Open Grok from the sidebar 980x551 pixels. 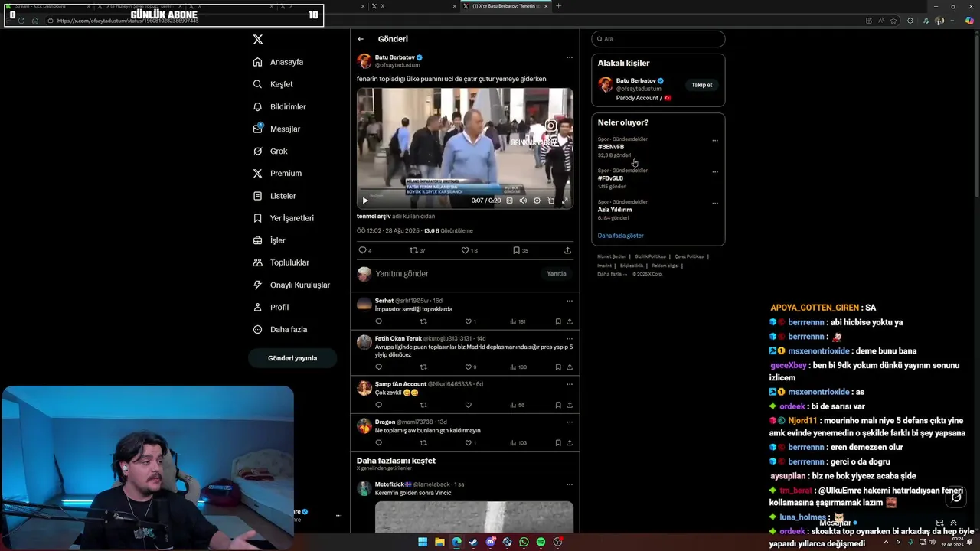click(270, 151)
